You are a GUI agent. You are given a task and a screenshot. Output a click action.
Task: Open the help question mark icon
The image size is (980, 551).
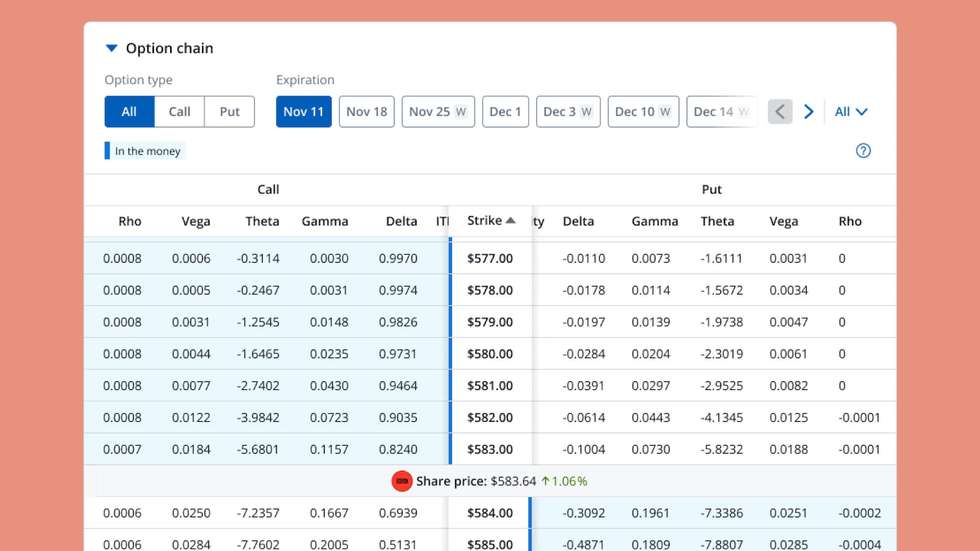pos(863,151)
